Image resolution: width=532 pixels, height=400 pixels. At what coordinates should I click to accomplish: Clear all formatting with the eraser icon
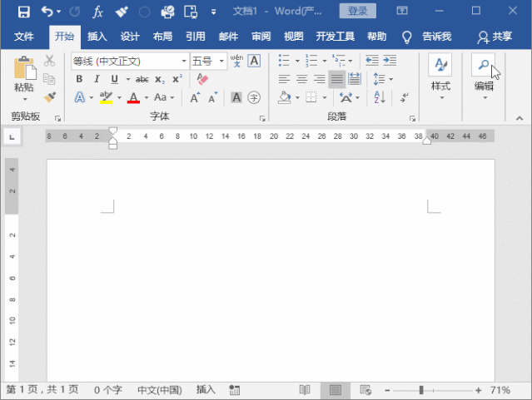202,79
